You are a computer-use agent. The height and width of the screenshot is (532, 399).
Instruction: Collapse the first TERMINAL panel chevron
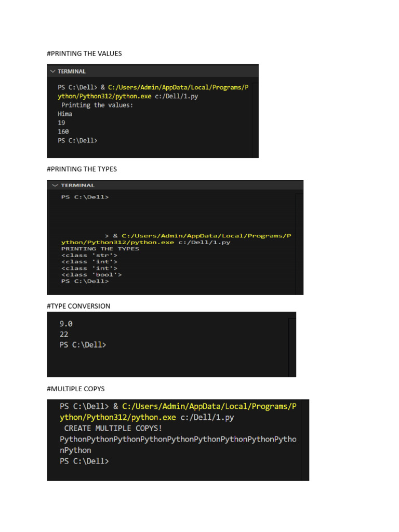tap(52, 71)
